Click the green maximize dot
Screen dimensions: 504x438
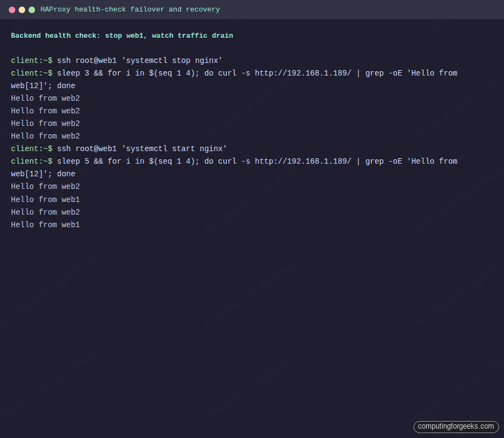31,9
